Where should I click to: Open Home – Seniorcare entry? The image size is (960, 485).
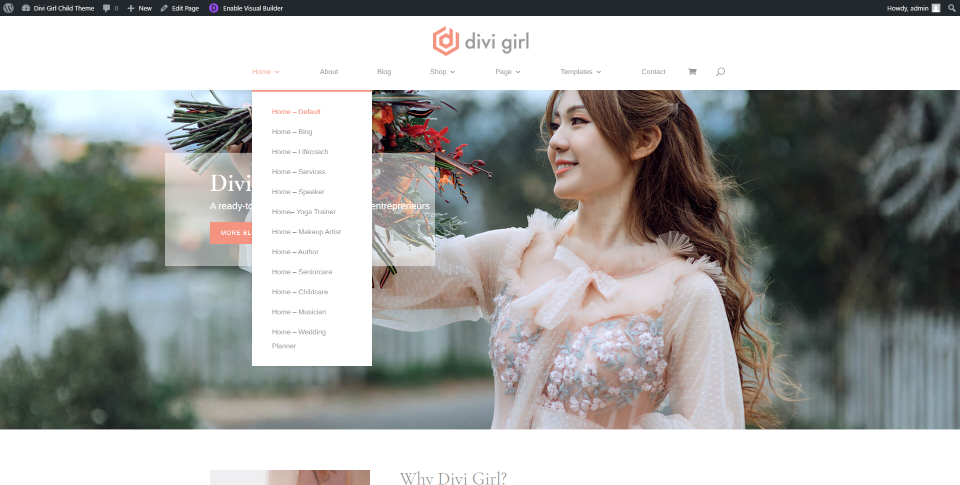click(302, 272)
